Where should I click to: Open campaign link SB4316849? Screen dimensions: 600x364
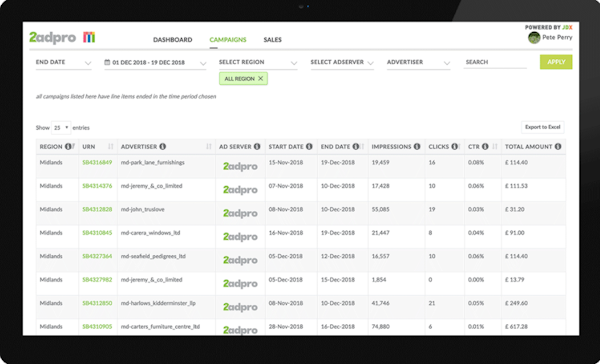click(x=97, y=163)
